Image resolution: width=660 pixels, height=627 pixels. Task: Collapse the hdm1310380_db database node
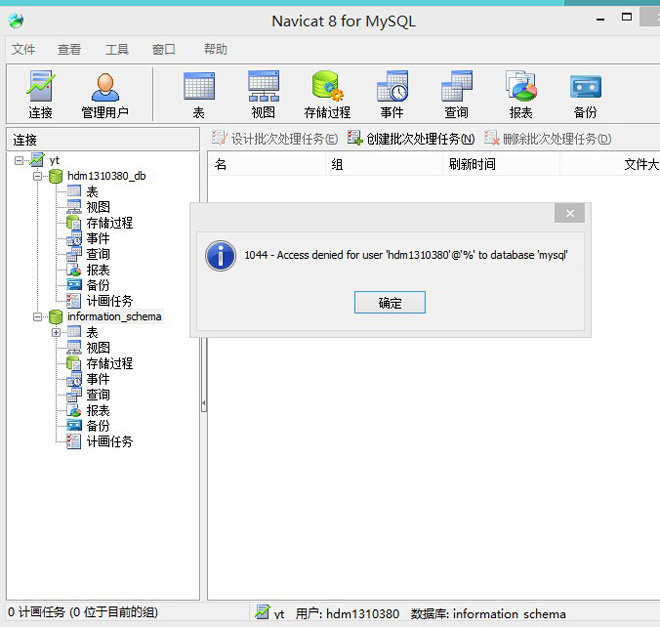pyautogui.click(x=37, y=176)
